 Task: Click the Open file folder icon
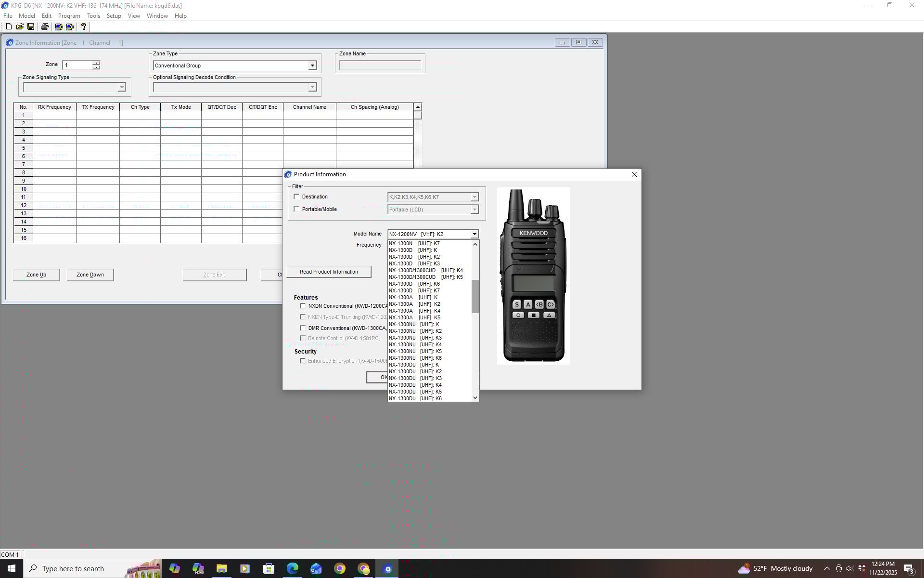tap(20, 27)
